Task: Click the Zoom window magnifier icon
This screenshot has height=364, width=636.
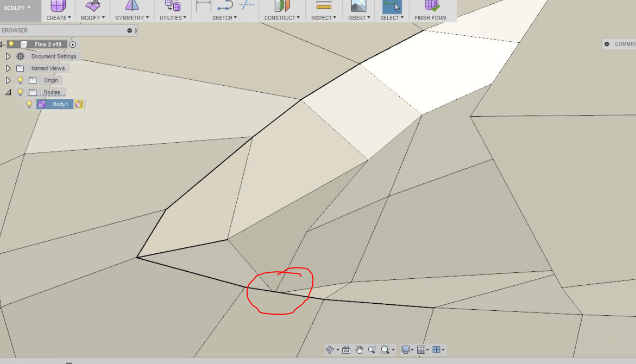Action: [x=385, y=349]
